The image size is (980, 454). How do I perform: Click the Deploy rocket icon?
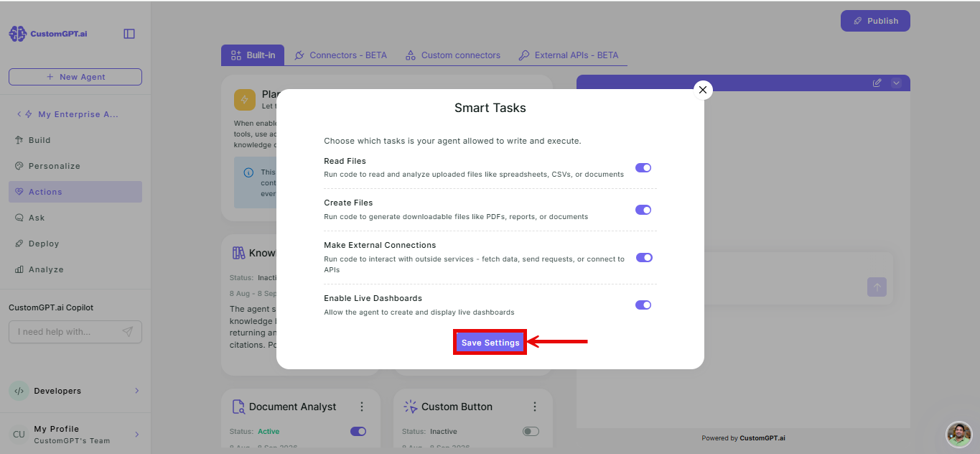tap(19, 244)
